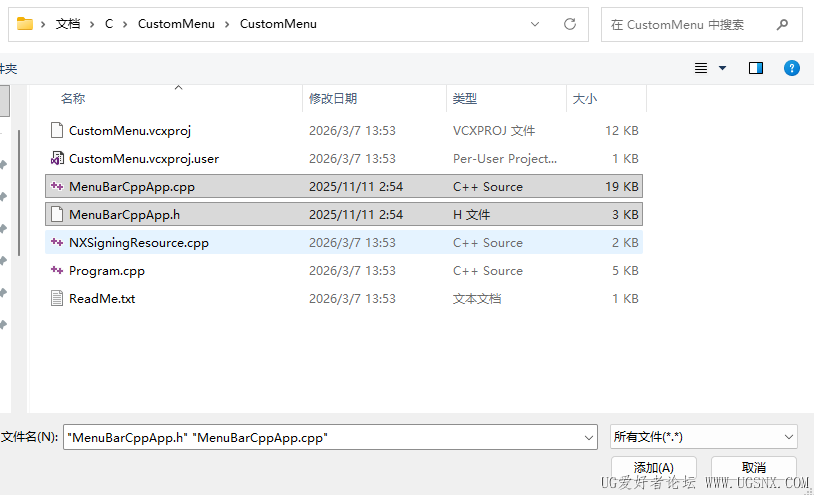Select the MenuBarCppApp.cpp file name
This screenshot has height=495, width=814.
tap(132, 187)
